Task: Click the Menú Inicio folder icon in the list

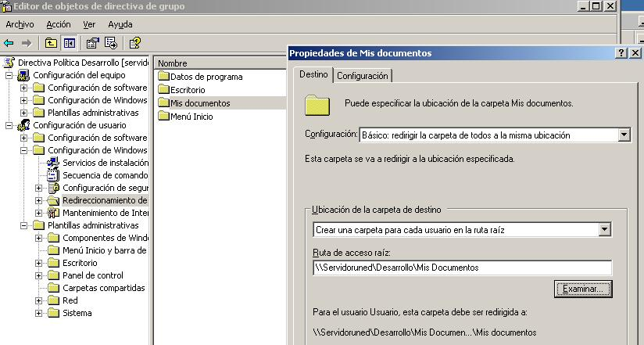Action: point(164,116)
